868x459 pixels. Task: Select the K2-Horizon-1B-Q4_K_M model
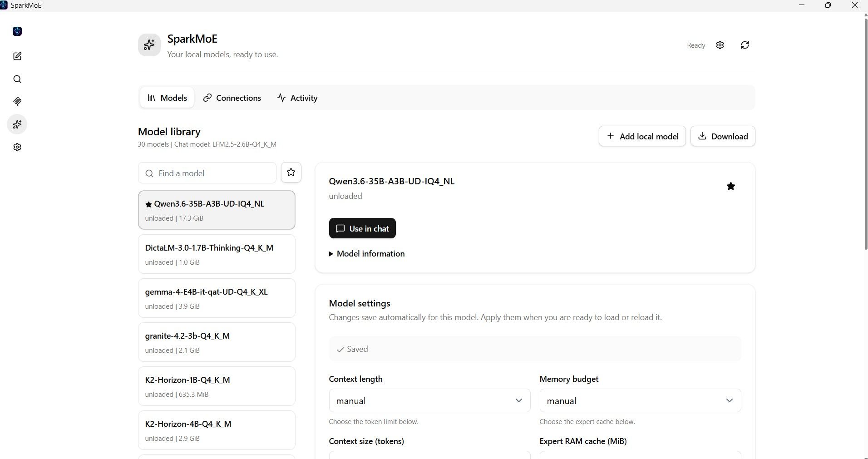[x=217, y=386]
